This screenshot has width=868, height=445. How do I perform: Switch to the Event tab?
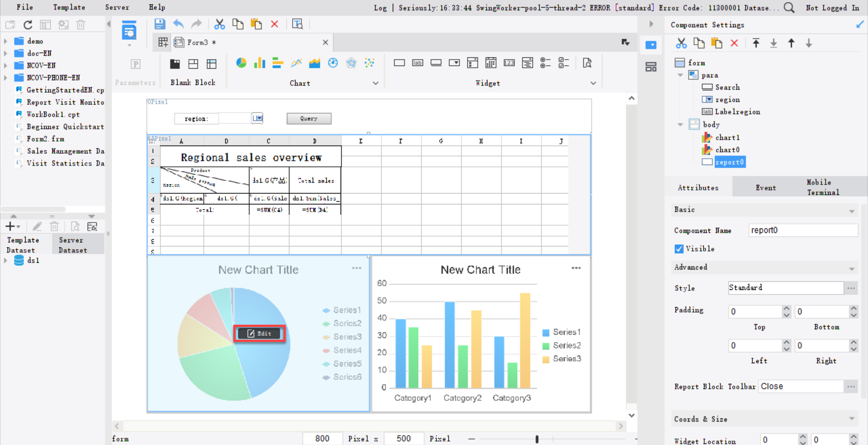[x=765, y=187]
